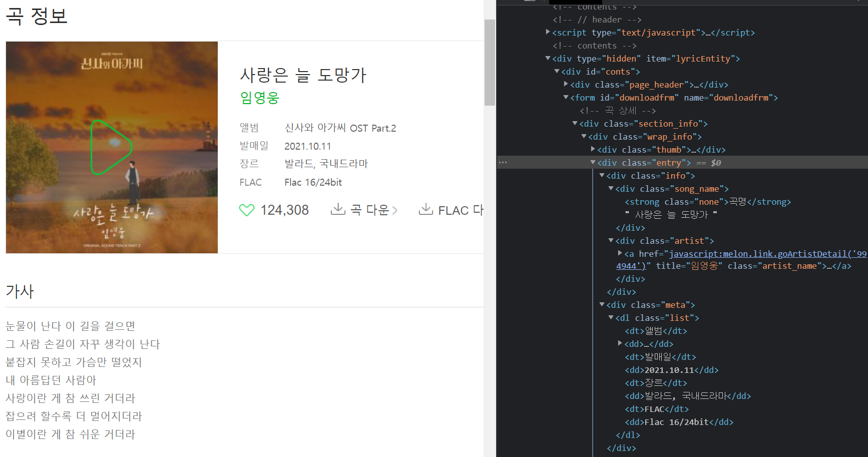The image size is (868, 457).
Task: Collapse the div item=lyricEntity node
Action: pyautogui.click(x=548, y=58)
